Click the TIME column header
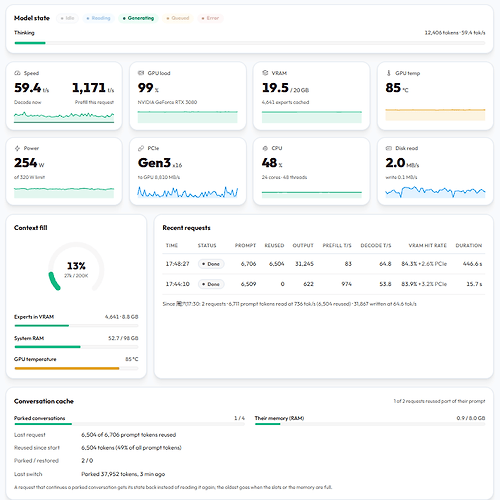 (172, 246)
